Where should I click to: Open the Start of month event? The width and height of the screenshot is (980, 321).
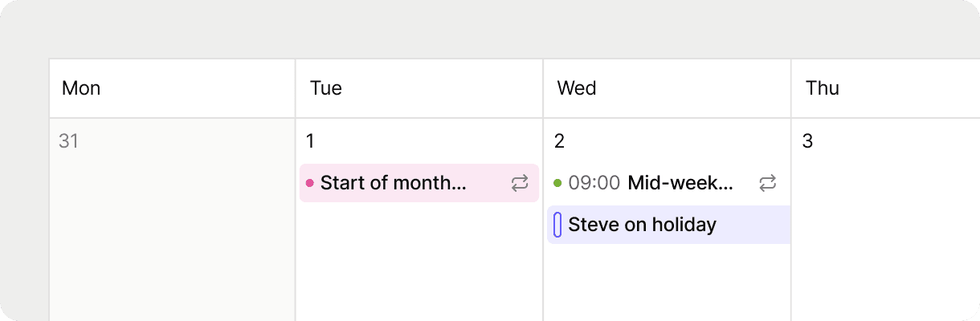pyautogui.click(x=394, y=184)
